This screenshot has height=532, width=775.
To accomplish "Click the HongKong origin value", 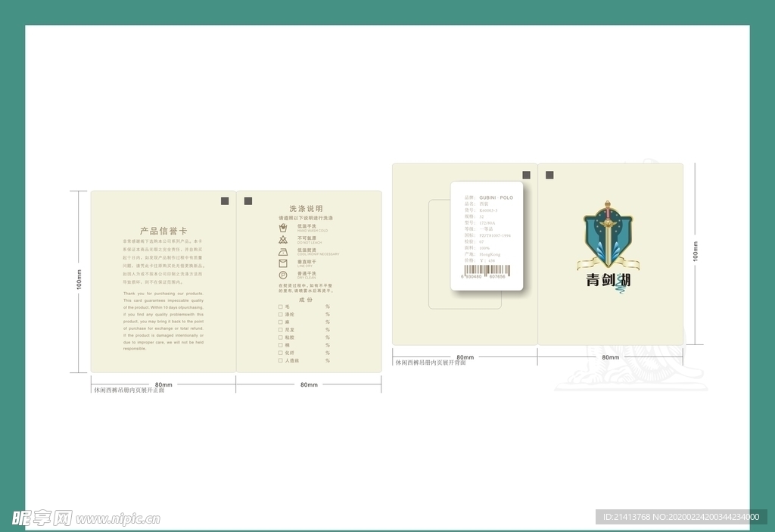I will coord(490,254).
